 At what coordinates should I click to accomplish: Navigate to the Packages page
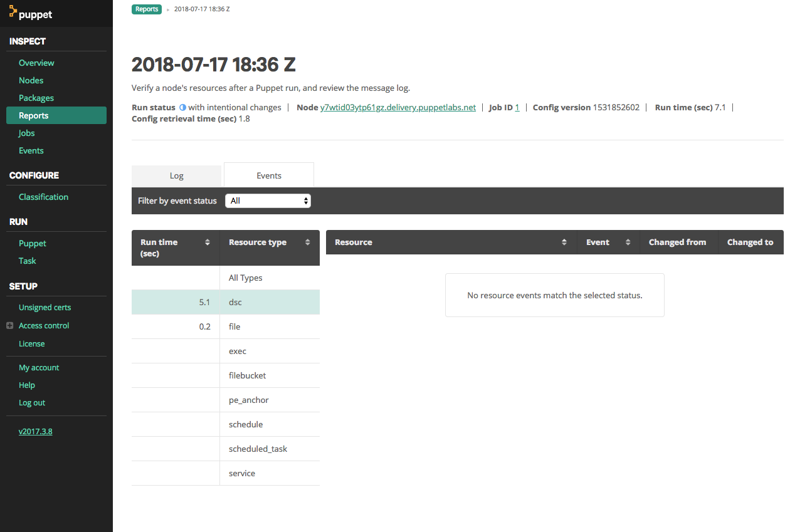pos(36,98)
